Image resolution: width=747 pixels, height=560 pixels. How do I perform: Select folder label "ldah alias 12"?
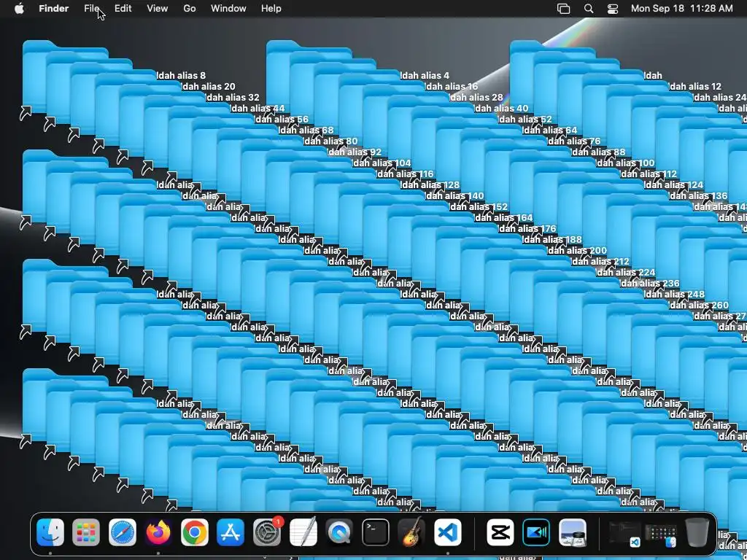coord(695,86)
